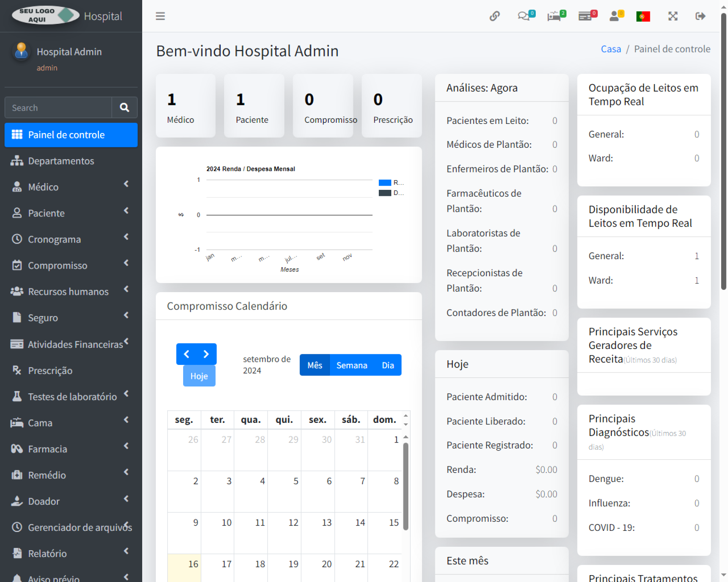
Task: Click the hamburger sidebar toggle icon
Action: (x=160, y=16)
